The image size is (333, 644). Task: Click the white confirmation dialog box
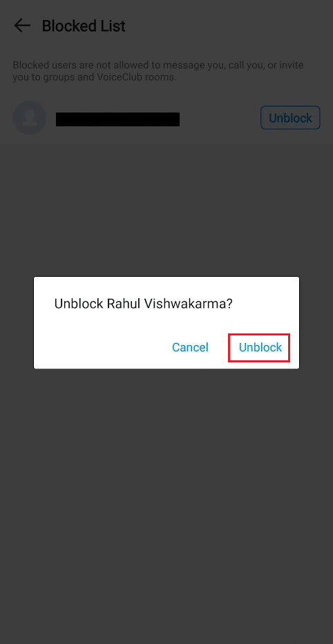(x=166, y=322)
